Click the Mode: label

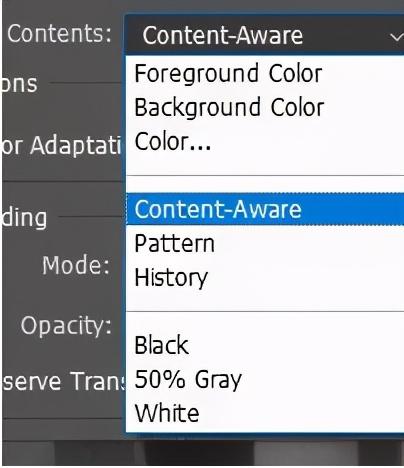click(x=76, y=265)
